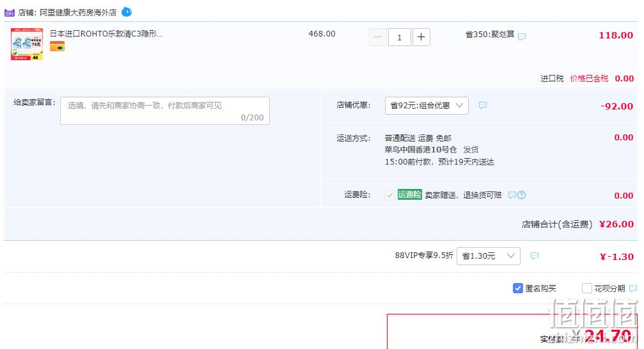Click the green 运费险 badge
Viewport: 644px width, 349px height.
409,195
